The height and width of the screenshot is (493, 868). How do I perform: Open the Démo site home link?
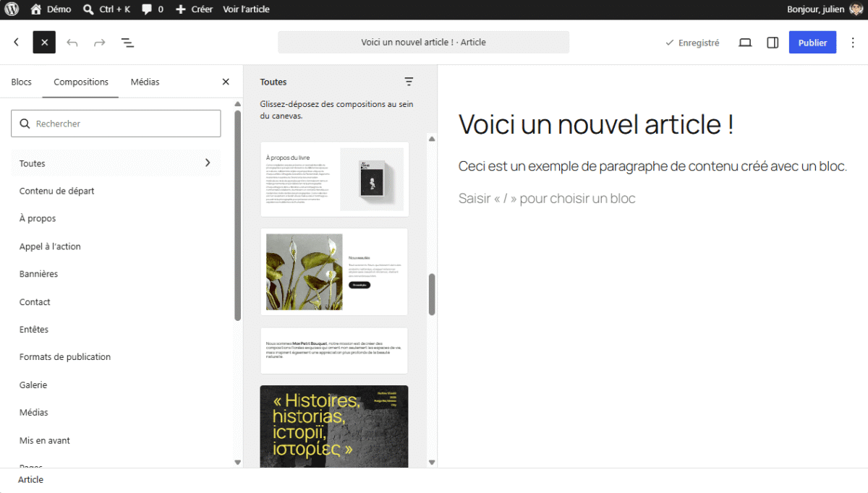[51, 9]
